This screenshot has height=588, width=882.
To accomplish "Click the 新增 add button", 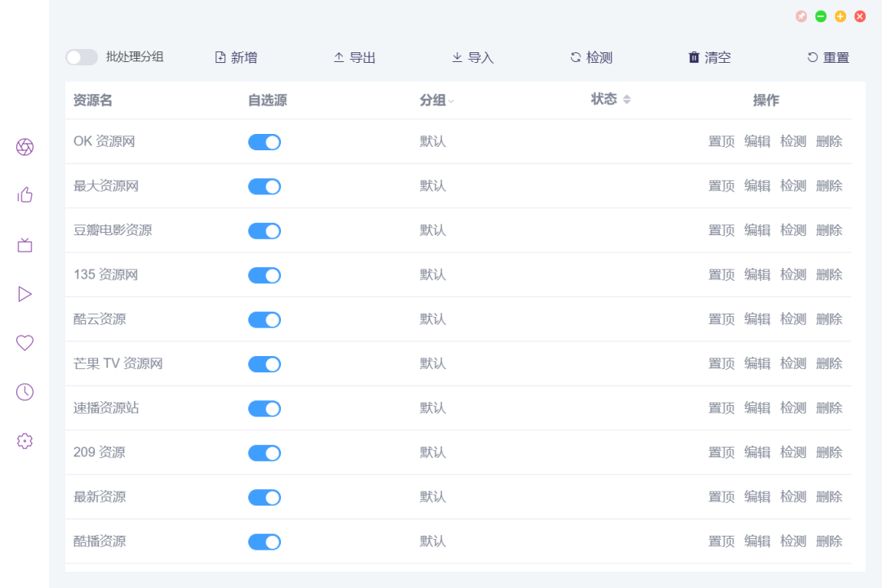I will tap(236, 57).
